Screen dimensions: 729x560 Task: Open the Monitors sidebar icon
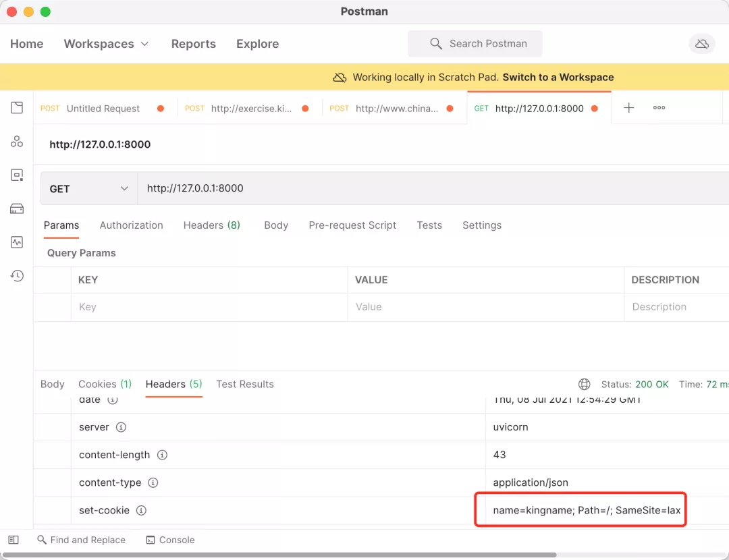point(17,242)
